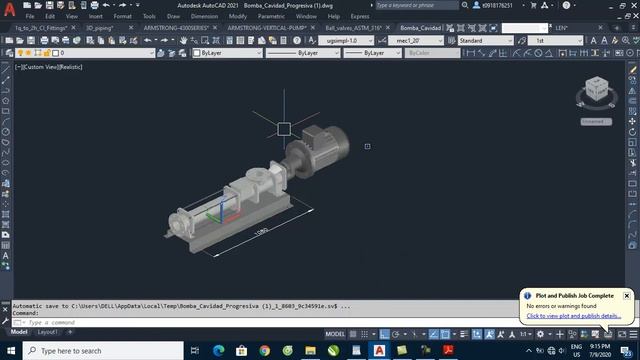Viewport: 640px width, 360px height.
Task: Toggle the MODEL space button in status bar
Action: pos(335,334)
